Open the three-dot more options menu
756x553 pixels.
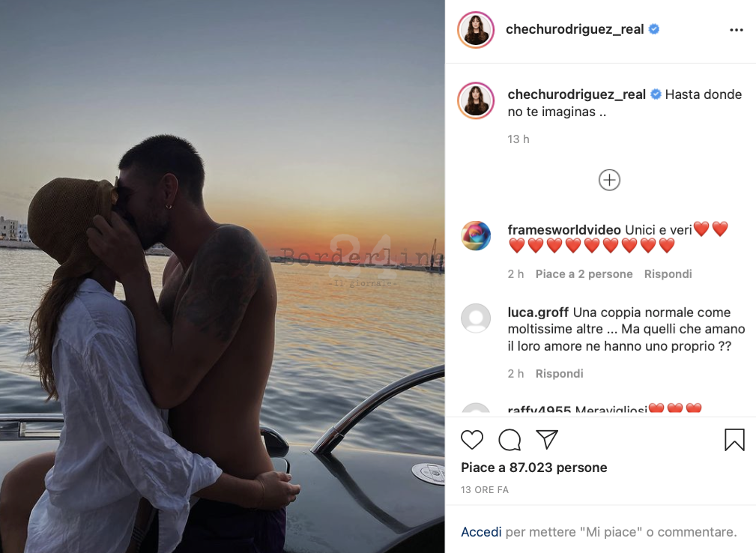[737, 30]
